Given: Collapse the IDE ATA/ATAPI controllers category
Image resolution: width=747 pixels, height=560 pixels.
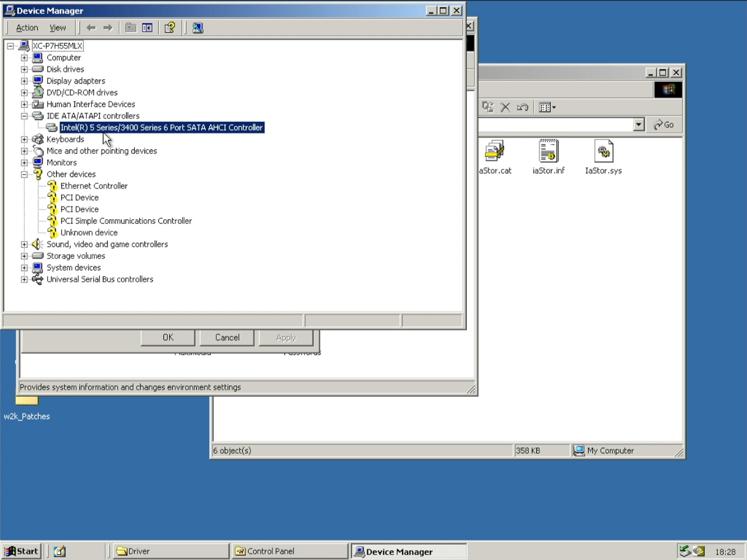Looking at the screenshot, I should (x=24, y=116).
